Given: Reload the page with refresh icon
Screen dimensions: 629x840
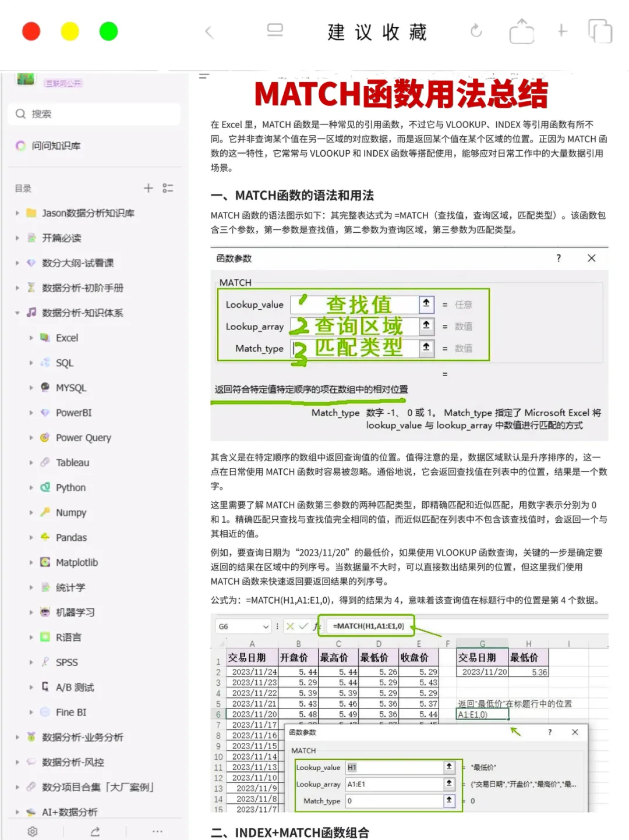Looking at the screenshot, I should click(476, 31).
